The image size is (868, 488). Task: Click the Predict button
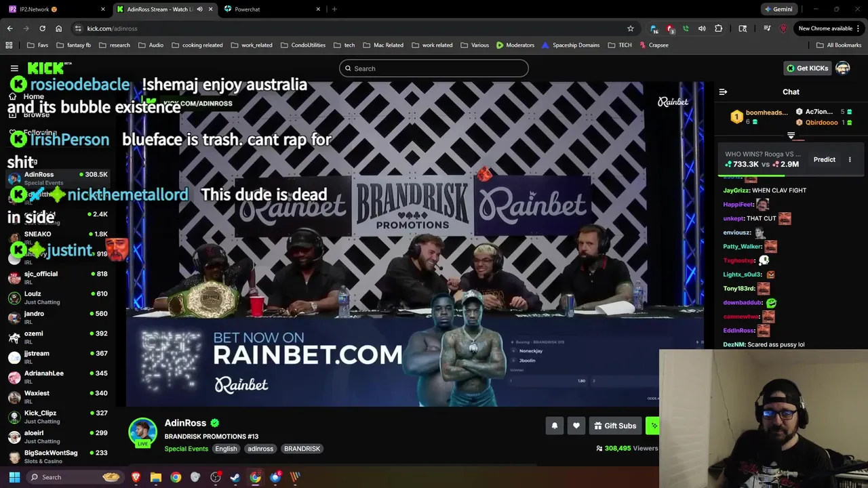(825, 160)
